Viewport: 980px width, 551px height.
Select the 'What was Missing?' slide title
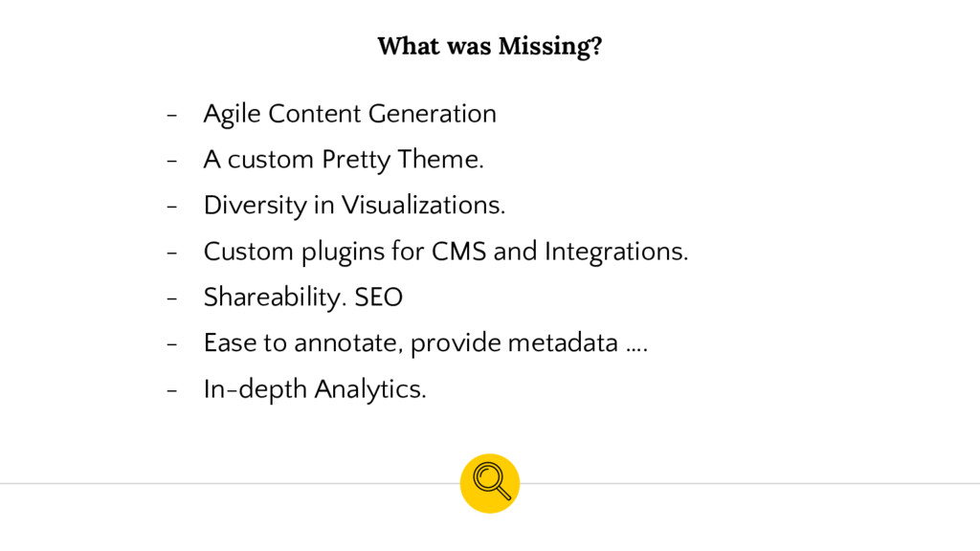pyautogui.click(x=490, y=46)
